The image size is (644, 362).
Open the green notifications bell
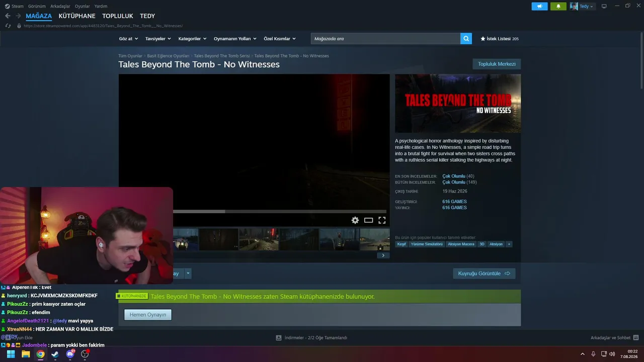coord(558,6)
